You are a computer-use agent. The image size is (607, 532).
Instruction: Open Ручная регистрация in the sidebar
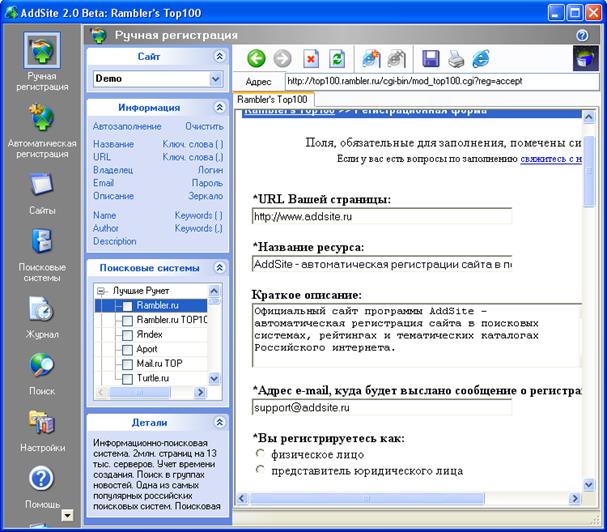pyautogui.click(x=42, y=61)
